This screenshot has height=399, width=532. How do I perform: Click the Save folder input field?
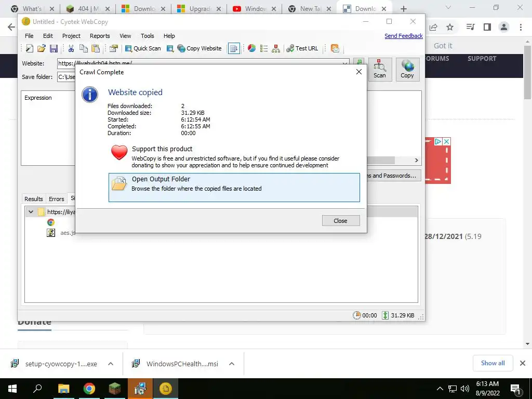point(66,77)
